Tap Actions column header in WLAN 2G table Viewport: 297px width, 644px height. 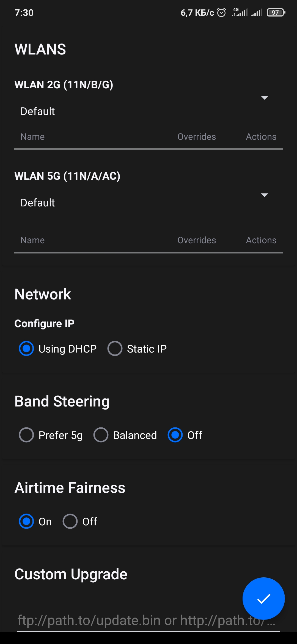coord(261,137)
